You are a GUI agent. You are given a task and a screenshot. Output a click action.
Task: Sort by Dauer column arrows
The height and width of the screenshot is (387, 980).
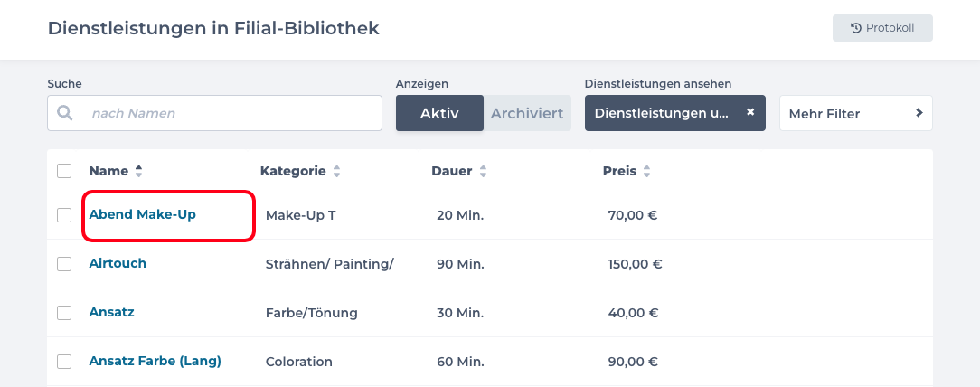click(x=483, y=171)
